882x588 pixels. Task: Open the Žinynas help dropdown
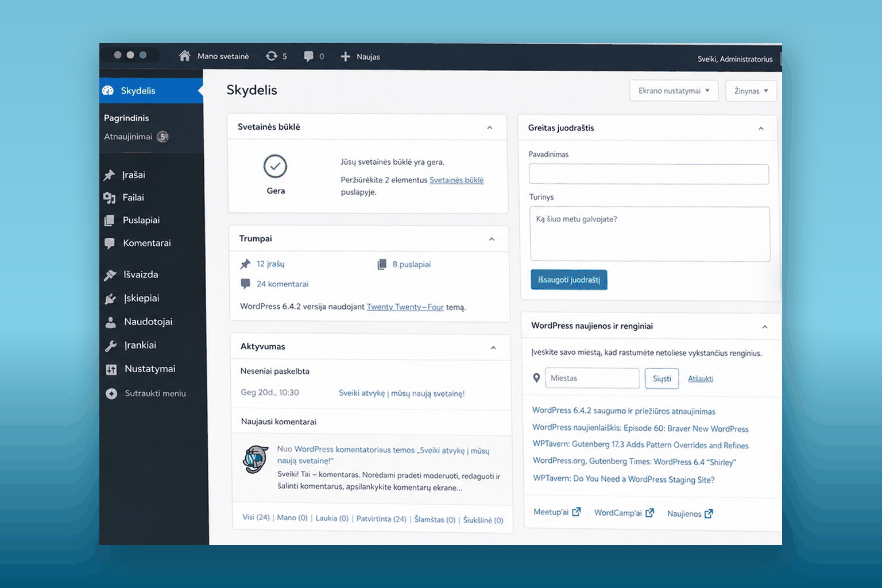click(x=751, y=91)
